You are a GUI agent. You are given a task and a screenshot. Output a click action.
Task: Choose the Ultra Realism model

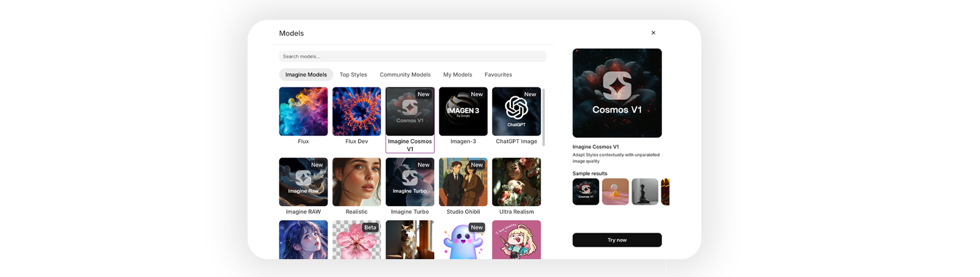point(516,182)
